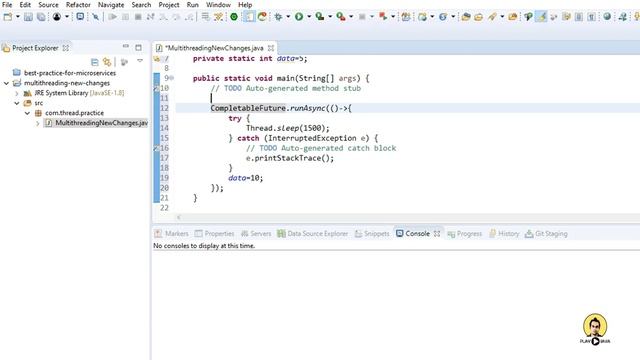This screenshot has width=640, height=360.
Task: Open the Project menu
Action: click(169, 4)
